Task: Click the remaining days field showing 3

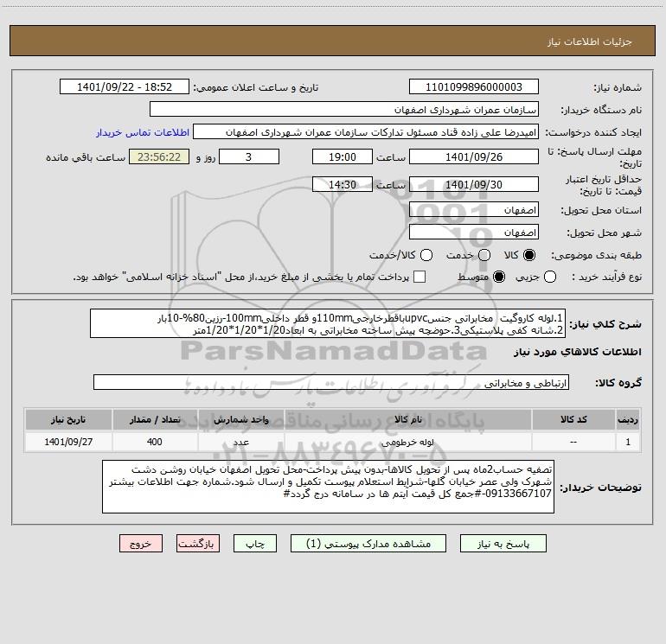Action: click(249, 156)
